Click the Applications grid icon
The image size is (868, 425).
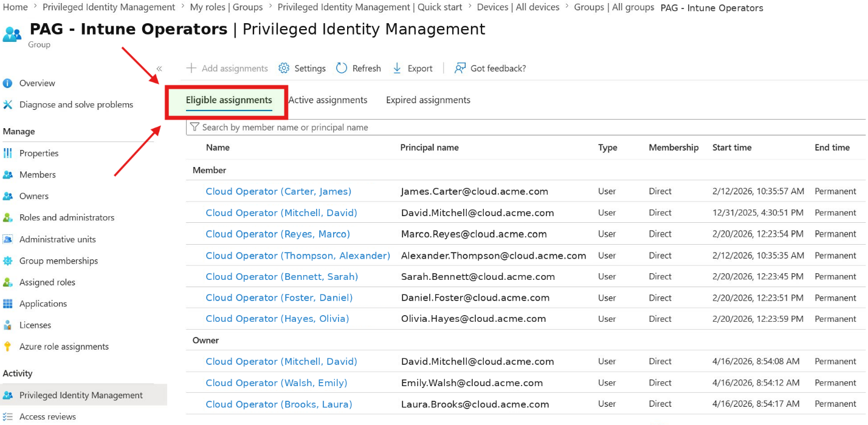tap(7, 304)
